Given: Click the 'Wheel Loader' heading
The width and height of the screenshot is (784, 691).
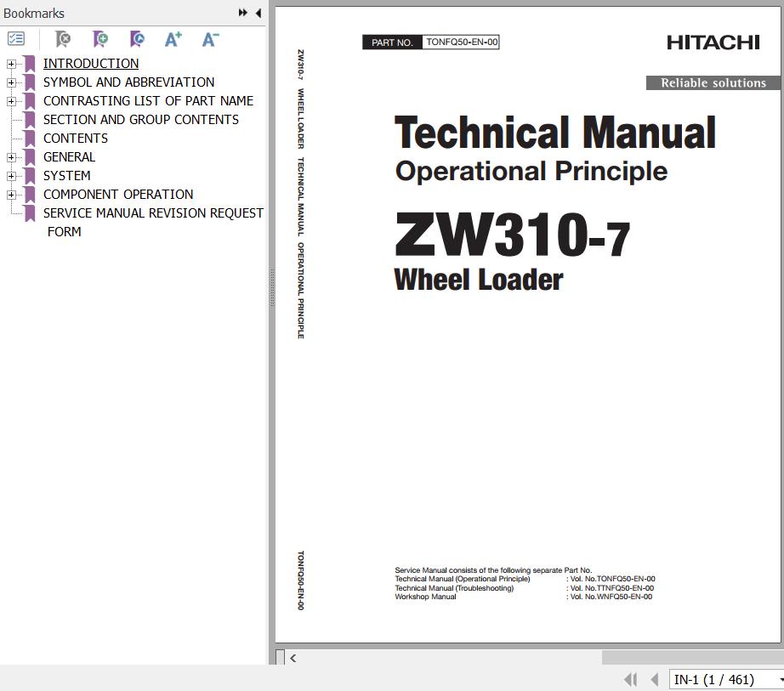Looking at the screenshot, I should click(x=479, y=280).
